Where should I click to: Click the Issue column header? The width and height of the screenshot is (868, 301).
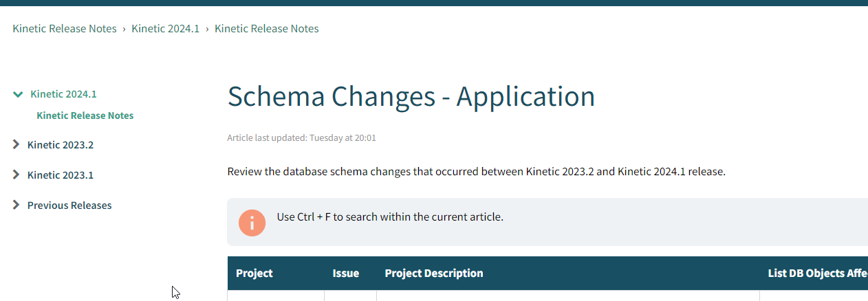click(346, 274)
